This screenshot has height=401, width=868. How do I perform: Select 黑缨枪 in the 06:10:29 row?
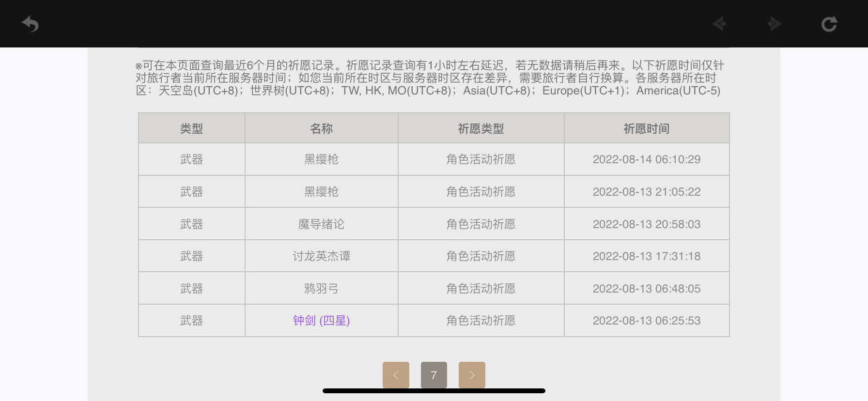(x=322, y=159)
